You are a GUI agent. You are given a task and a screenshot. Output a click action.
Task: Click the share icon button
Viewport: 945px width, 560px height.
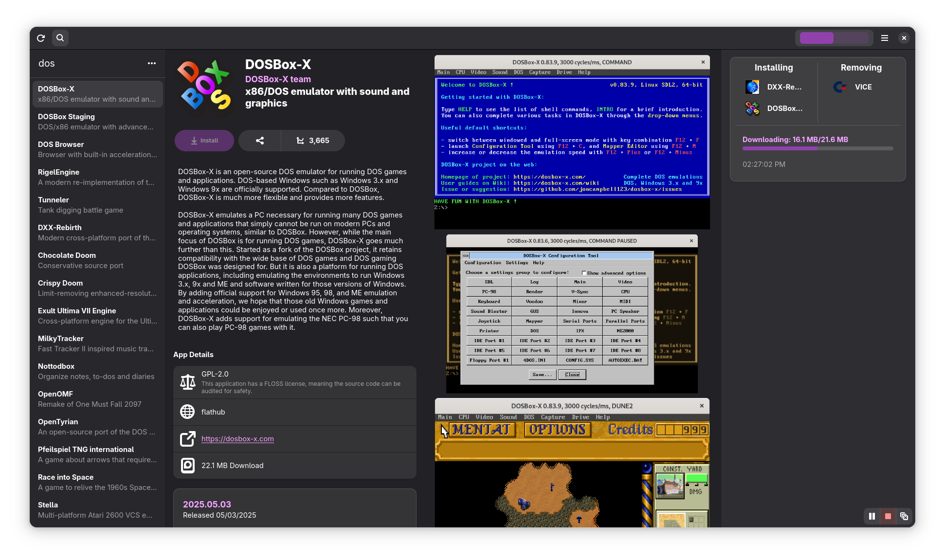pyautogui.click(x=260, y=141)
